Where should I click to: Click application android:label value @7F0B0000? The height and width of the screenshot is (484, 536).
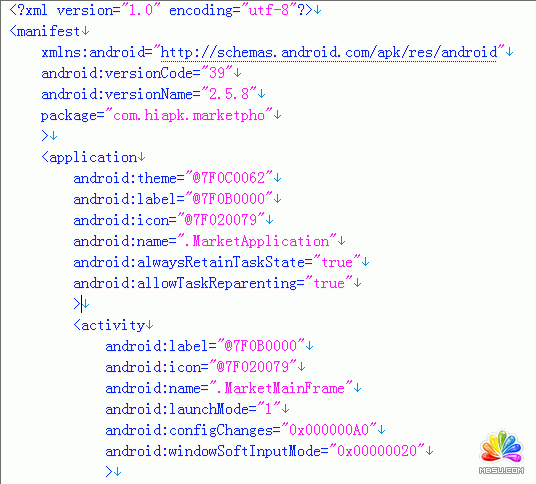coord(228,199)
